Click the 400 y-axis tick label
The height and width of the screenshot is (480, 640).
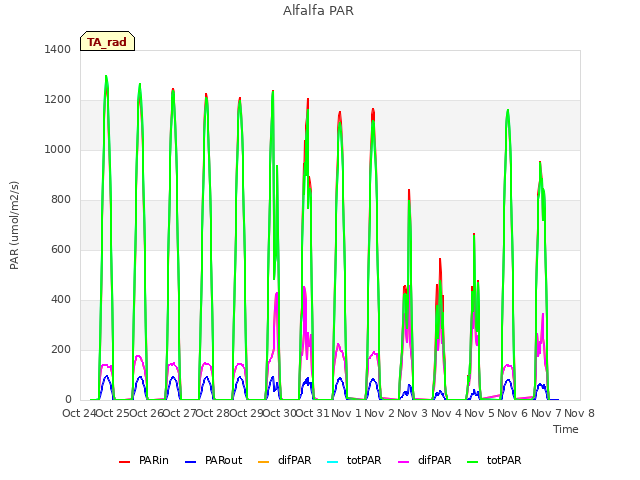pyautogui.click(x=61, y=300)
